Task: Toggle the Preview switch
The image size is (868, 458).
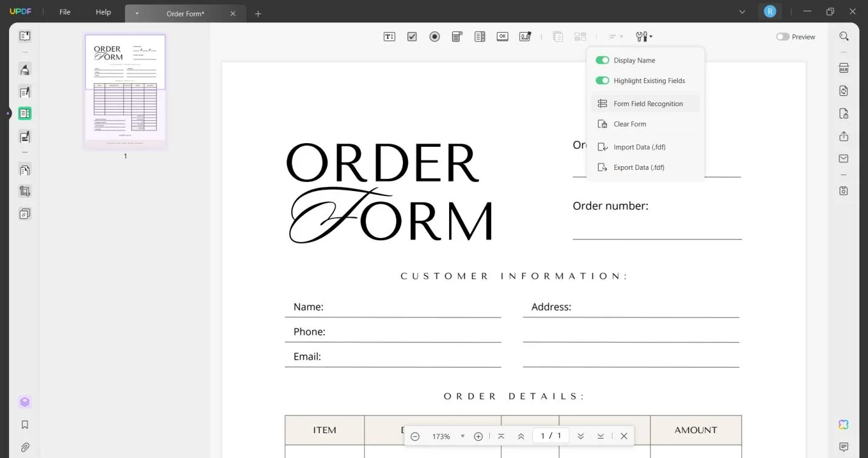Action: coord(782,37)
